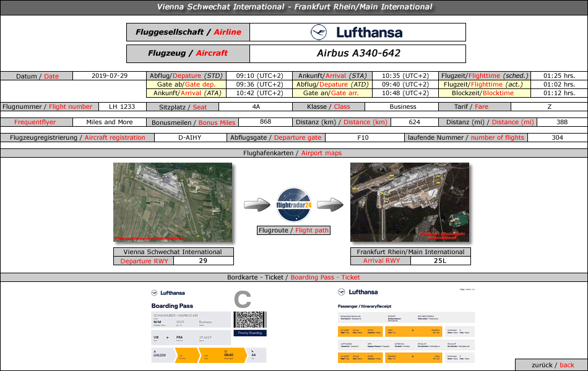Click the flight number LH 1233 value

click(122, 106)
